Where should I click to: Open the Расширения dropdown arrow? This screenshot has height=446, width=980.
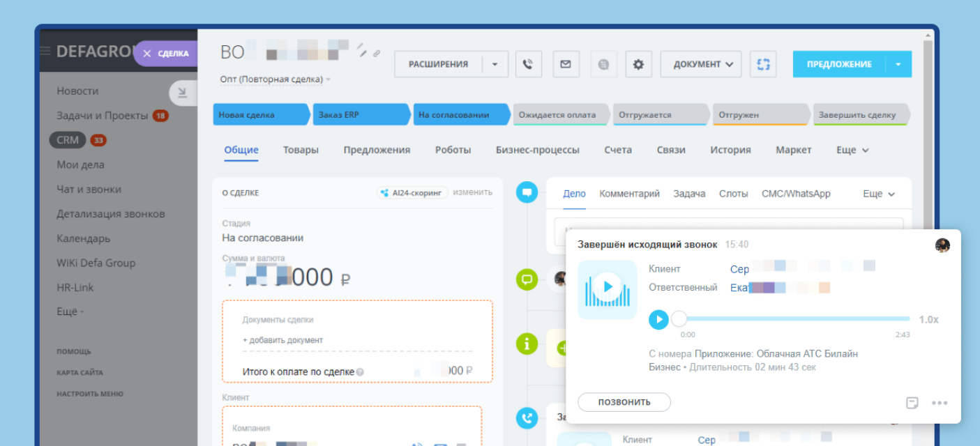pos(495,64)
